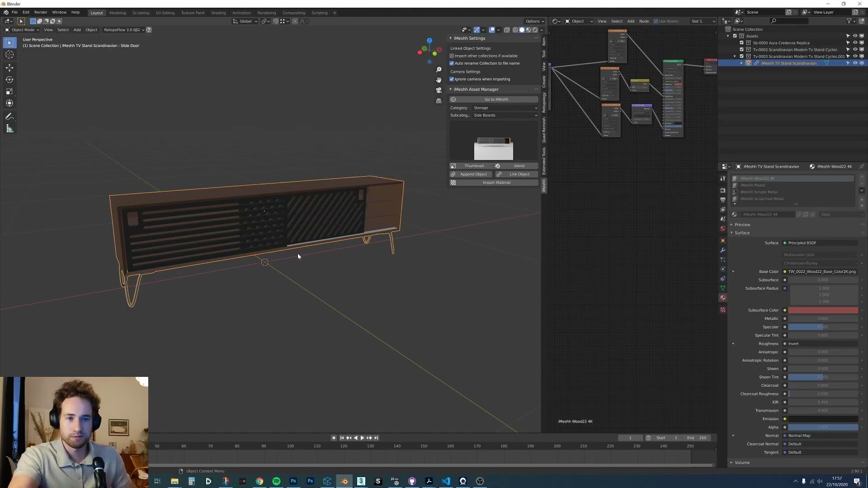Open Visual Studio Code from the taskbar
This screenshot has width=868, height=488.
(x=446, y=481)
